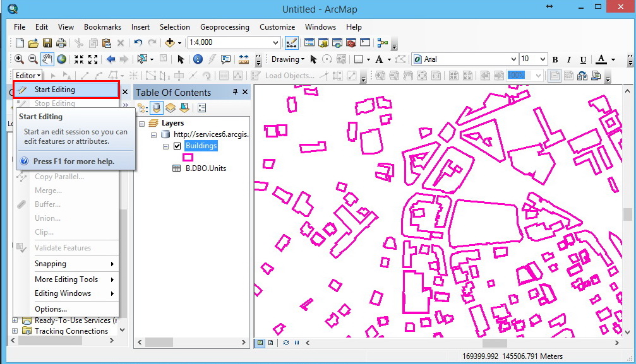Click the Add Data plus icon
The width and height of the screenshot is (636, 364).
click(x=169, y=42)
